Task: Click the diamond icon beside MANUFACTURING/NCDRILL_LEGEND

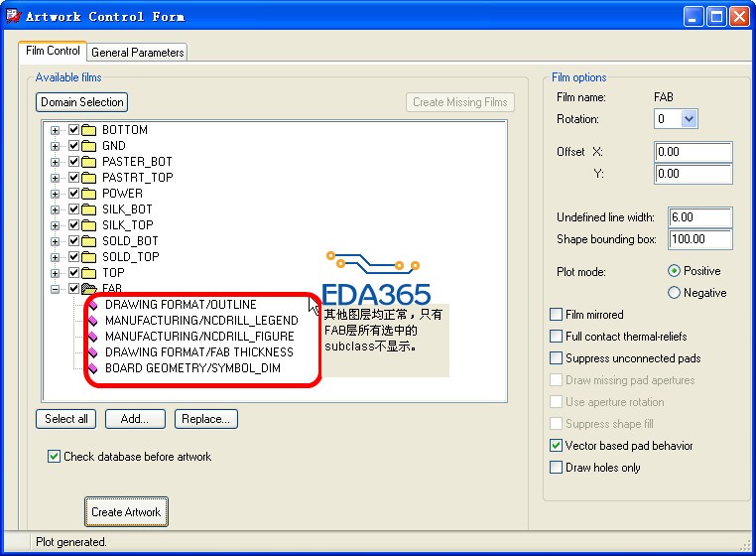Action: tap(93, 321)
